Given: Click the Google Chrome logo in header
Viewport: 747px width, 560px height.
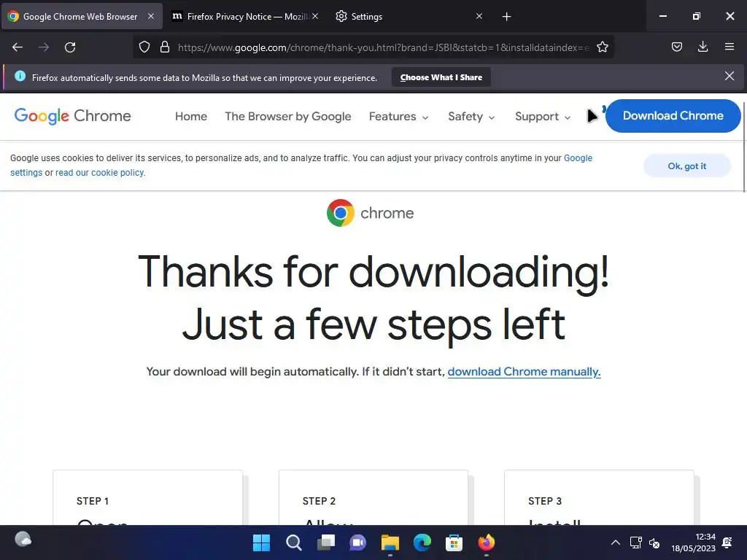Looking at the screenshot, I should (72, 116).
